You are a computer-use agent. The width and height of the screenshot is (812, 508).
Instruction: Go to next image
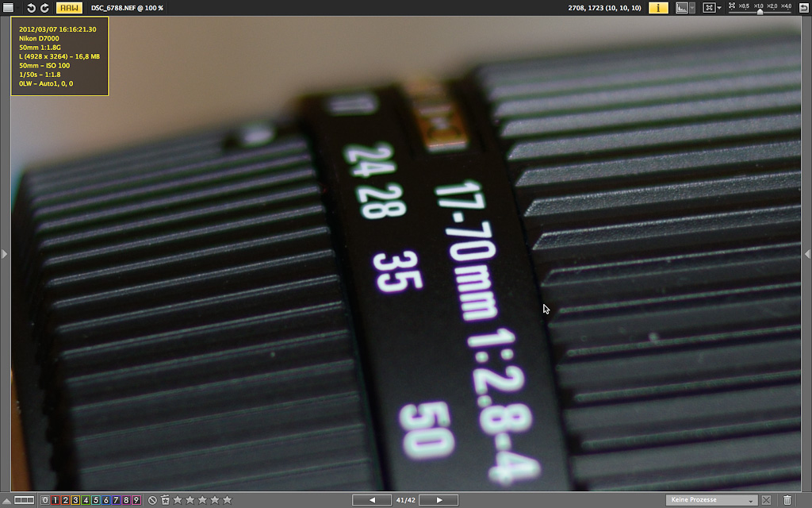439,500
